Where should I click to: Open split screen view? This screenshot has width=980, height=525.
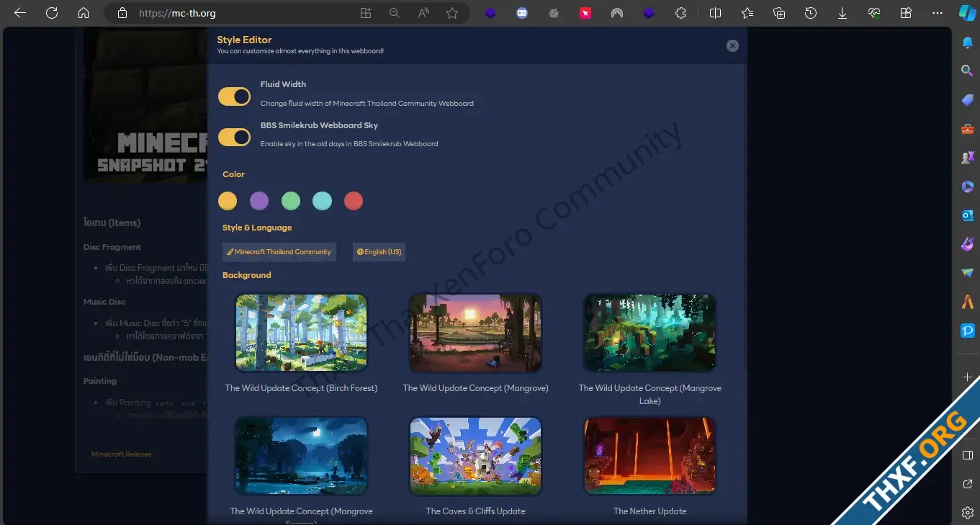[x=716, y=13]
